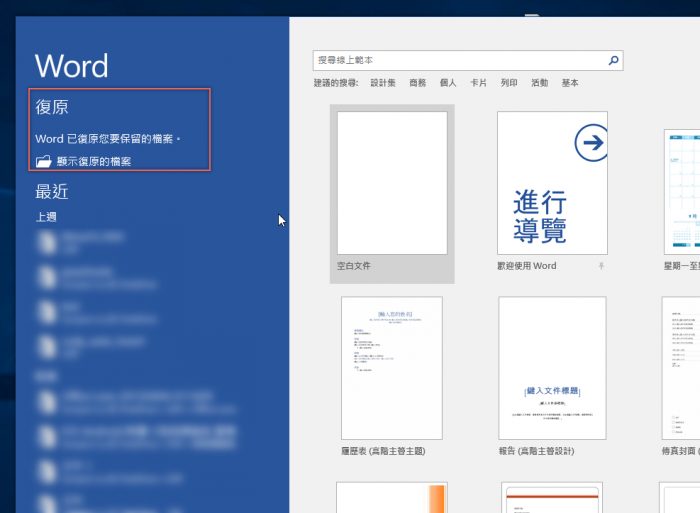Select the 基本 suggested search
700x513 pixels.
[x=570, y=83]
